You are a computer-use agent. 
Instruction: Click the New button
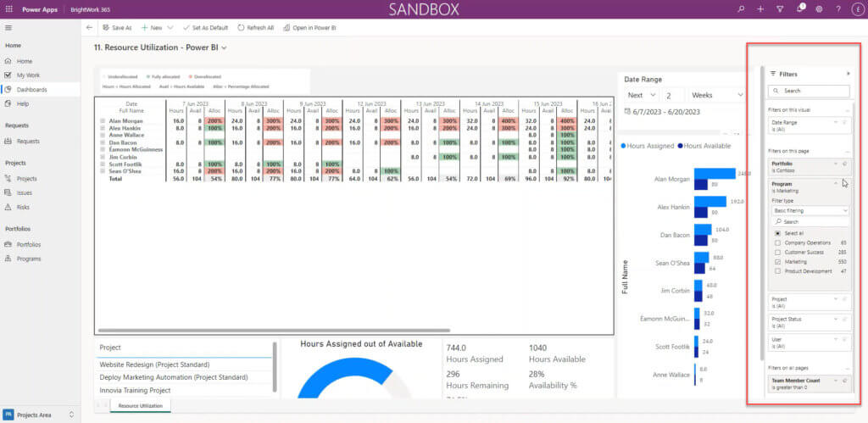[x=152, y=28]
